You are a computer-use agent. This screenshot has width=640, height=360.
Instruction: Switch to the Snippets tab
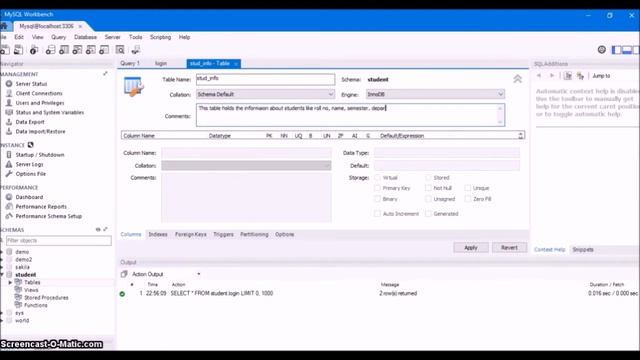pos(583,249)
